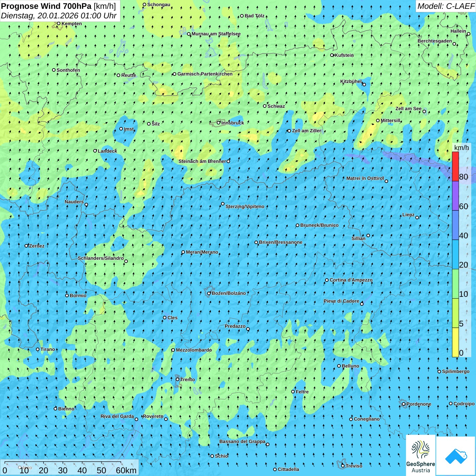The height and width of the screenshot is (476, 476).
Task: Pick the light blue 20–40 km/h legend segment
Action: 455,255
